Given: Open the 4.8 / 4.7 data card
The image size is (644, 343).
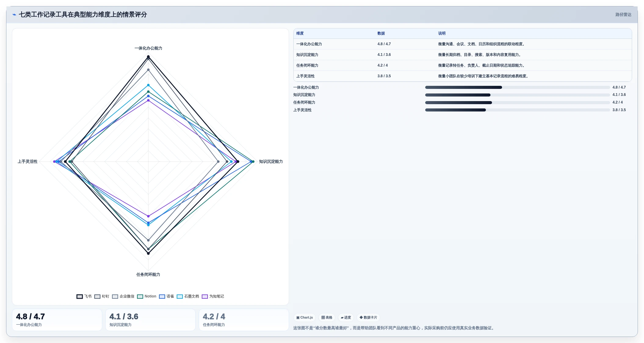Looking at the screenshot, I should click(57, 320).
